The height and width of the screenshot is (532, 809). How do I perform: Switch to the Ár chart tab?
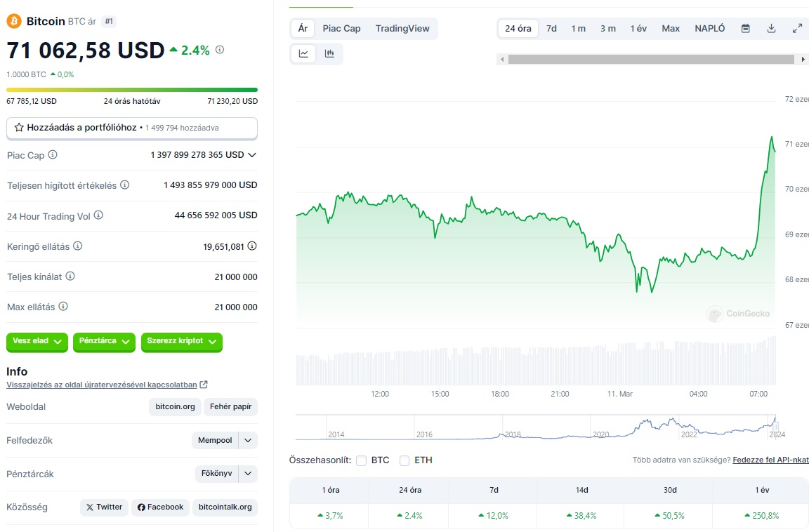(x=303, y=28)
